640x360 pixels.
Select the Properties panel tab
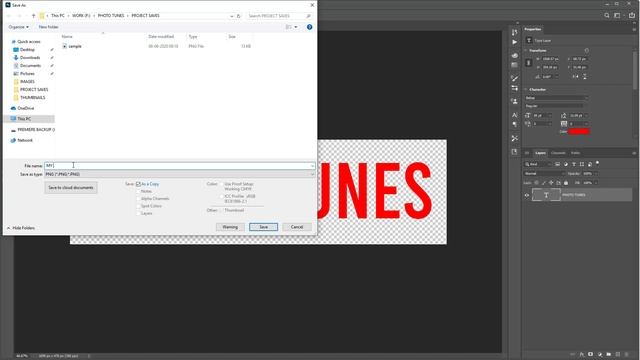tap(533, 29)
